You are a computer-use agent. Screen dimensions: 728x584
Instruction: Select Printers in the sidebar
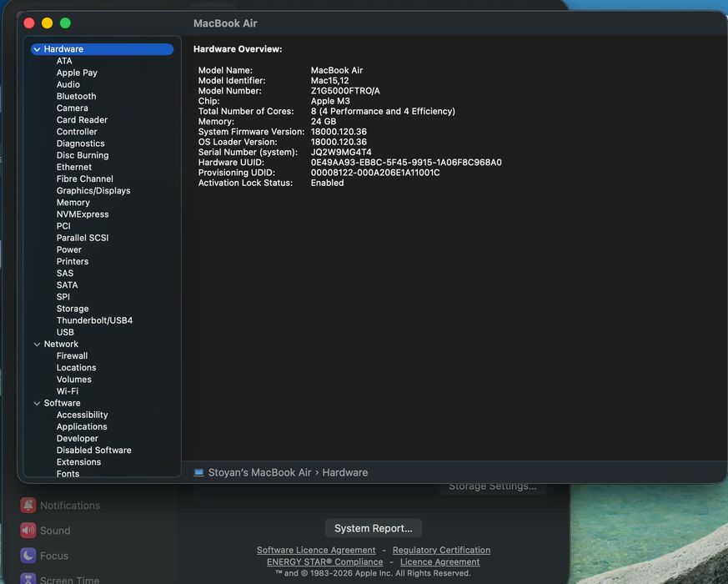73,262
